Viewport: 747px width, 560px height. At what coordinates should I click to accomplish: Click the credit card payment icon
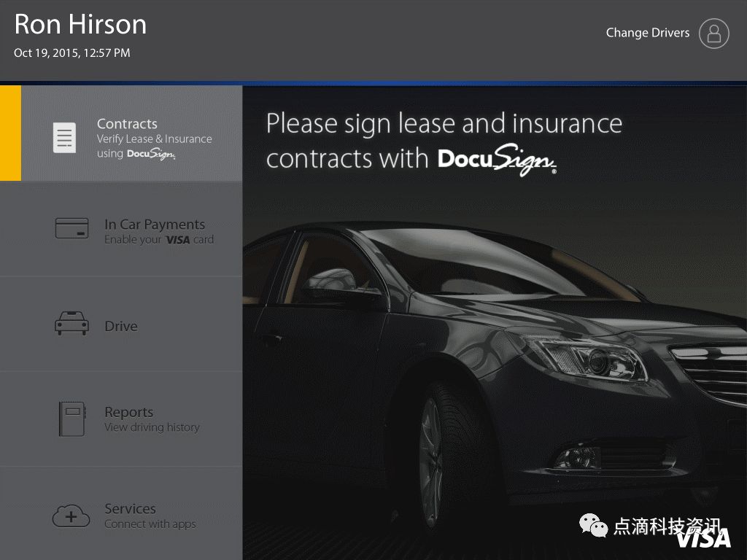71,228
